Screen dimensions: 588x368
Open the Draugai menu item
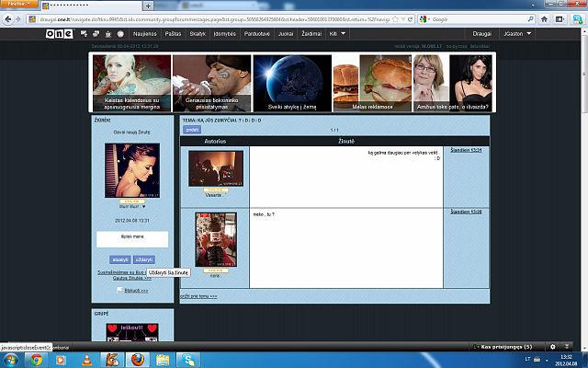[481, 34]
